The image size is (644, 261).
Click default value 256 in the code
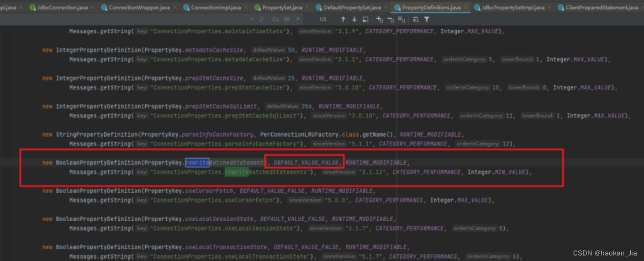click(x=307, y=107)
